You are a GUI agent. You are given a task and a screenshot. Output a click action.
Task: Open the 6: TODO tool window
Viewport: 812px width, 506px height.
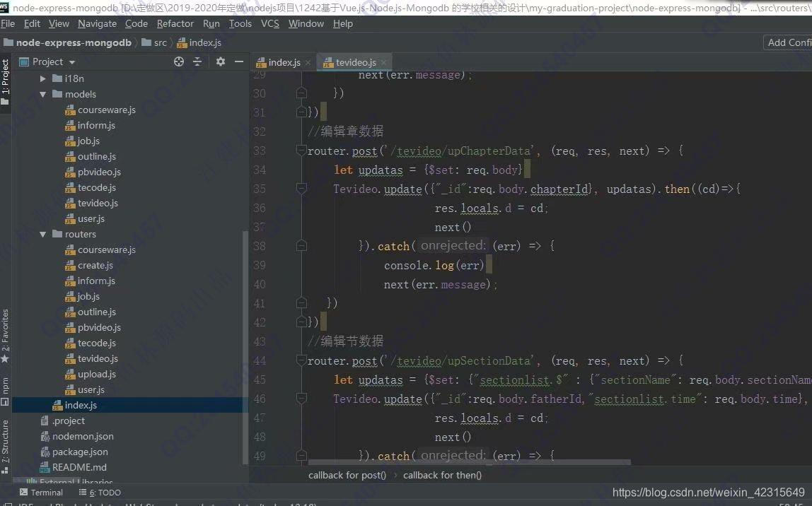click(x=100, y=492)
